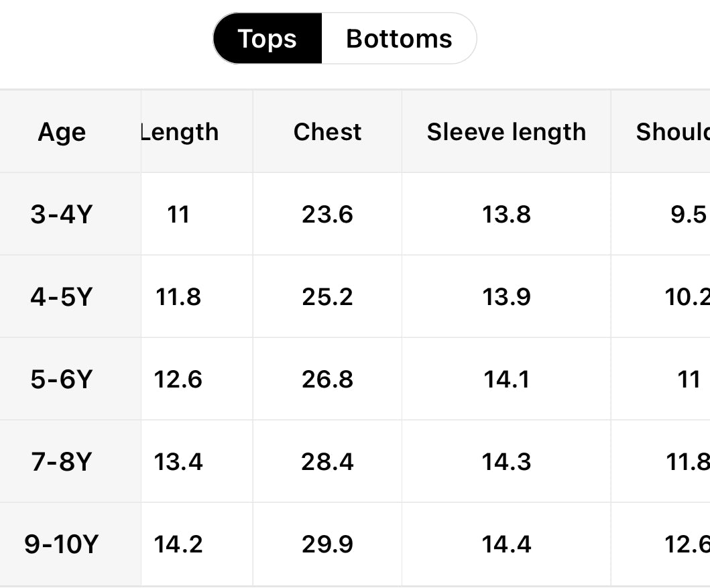Click the 4-5Y age row label
The image size is (710, 588).
pos(61,297)
